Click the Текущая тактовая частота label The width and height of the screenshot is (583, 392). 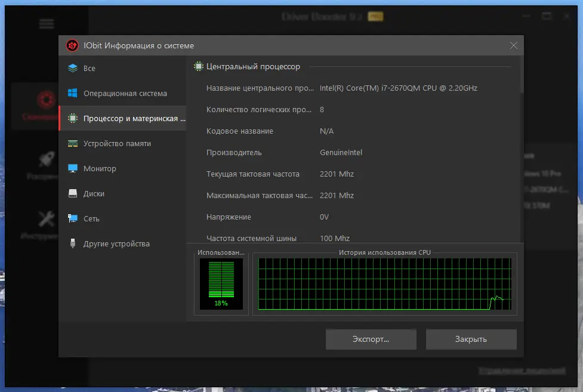(253, 174)
